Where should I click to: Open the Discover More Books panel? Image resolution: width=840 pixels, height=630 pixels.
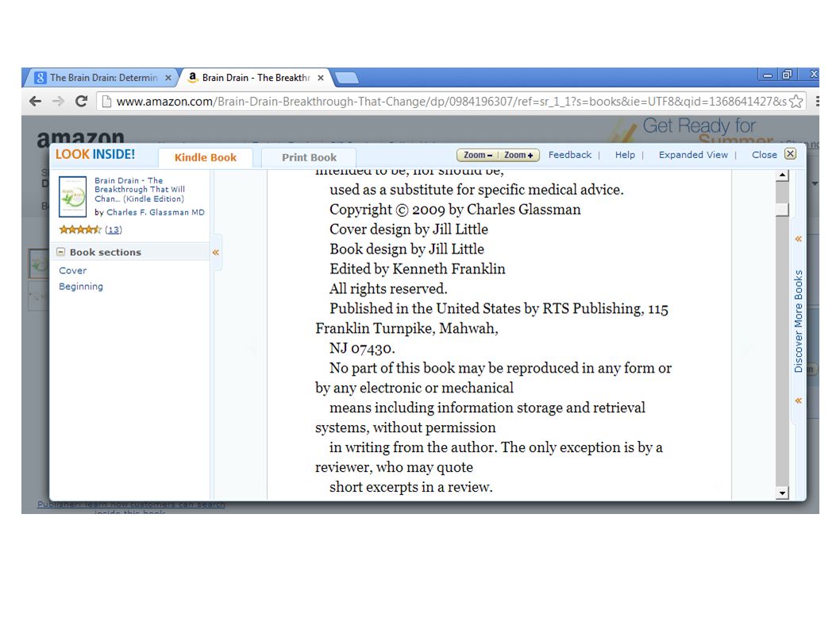(x=798, y=321)
